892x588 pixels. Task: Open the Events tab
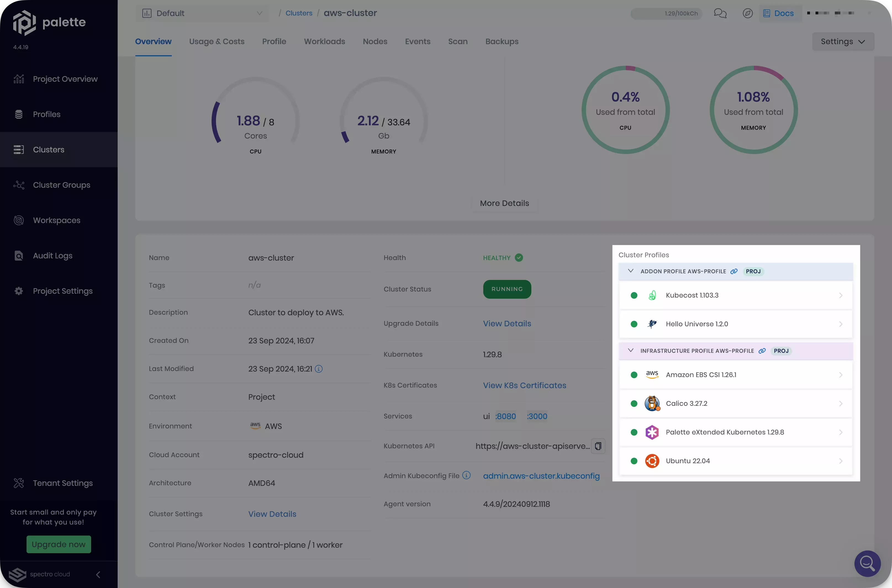click(418, 41)
